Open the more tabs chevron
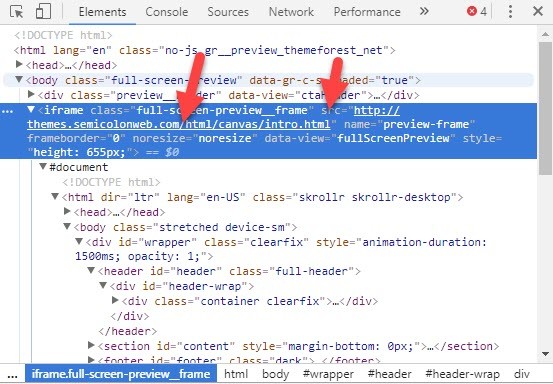 point(424,11)
